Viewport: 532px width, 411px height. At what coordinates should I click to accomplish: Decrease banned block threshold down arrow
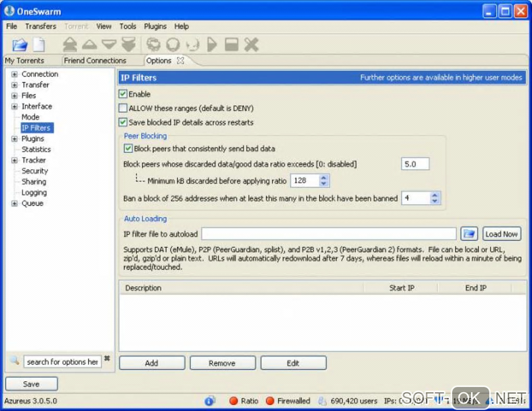tap(434, 201)
